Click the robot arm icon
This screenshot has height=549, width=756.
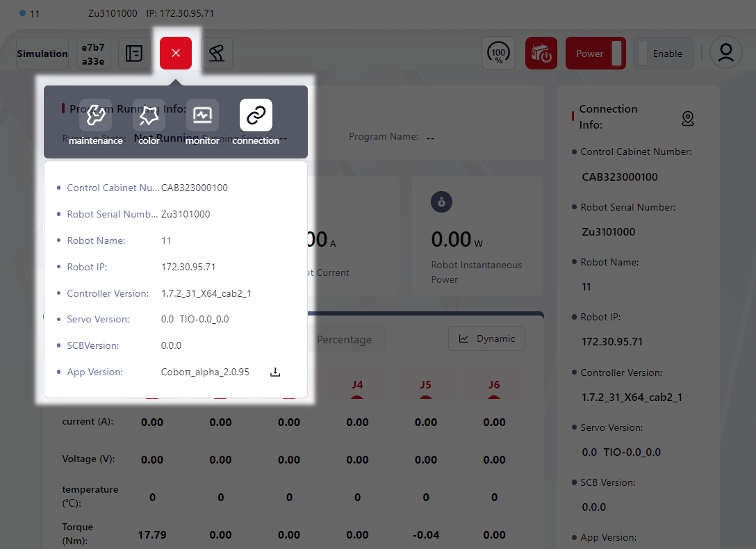tap(217, 54)
